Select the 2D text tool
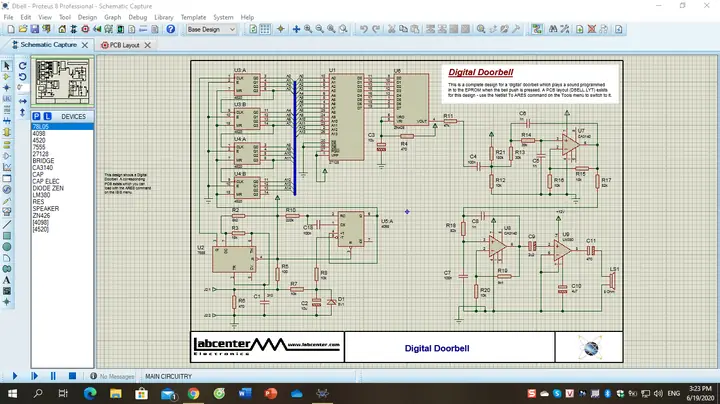Screen dimensions: 720x404 [7, 280]
